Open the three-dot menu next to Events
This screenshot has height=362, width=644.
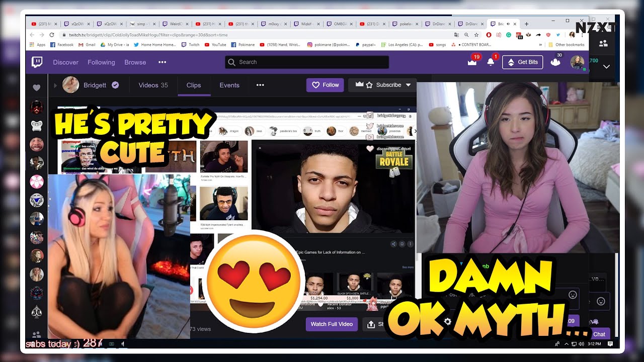(260, 85)
